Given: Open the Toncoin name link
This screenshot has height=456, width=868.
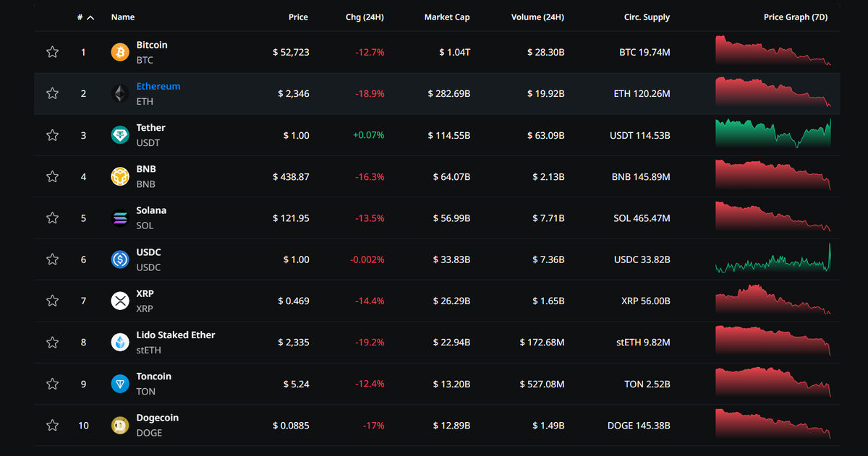Looking at the screenshot, I should [154, 377].
